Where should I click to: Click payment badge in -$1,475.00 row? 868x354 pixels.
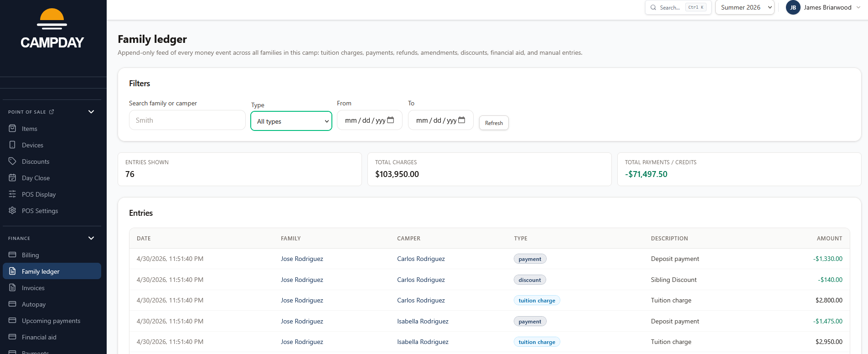coord(530,321)
